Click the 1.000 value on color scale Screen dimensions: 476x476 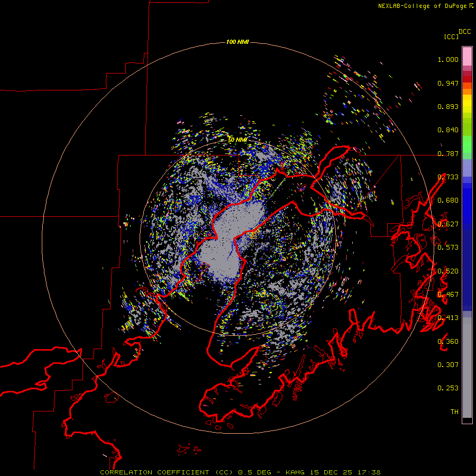click(x=448, y=59)
